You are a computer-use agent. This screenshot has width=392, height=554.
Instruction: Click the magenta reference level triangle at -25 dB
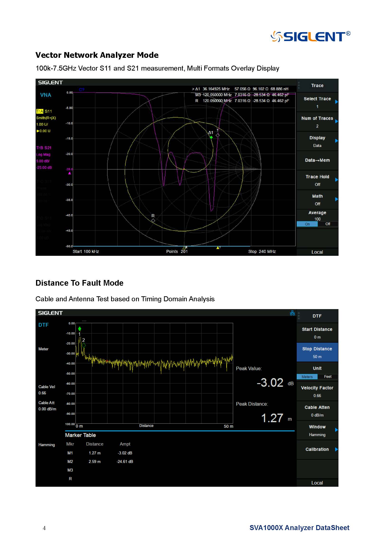coord(69,173)
